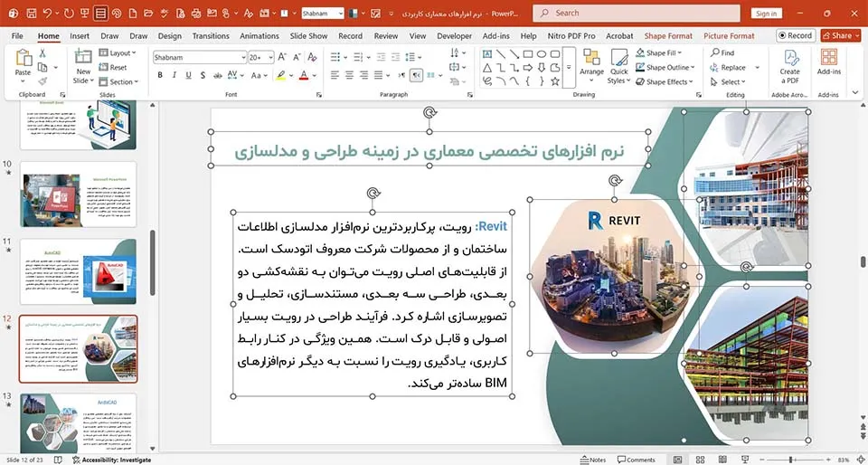
Task: Select the Text Box shape tool
Action: pos(487,54)
